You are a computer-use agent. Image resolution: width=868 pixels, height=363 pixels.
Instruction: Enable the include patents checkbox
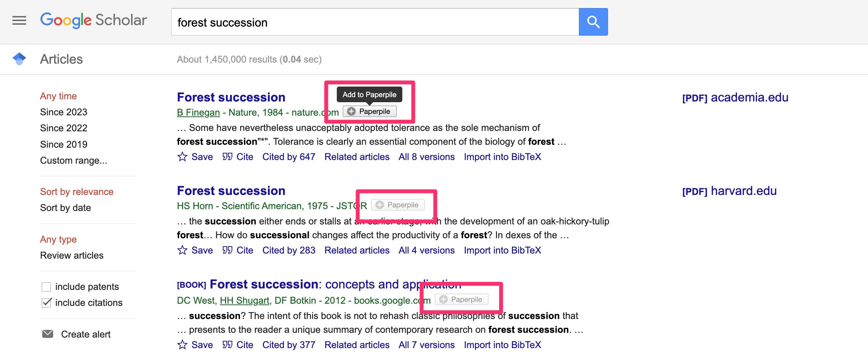tap(46, 287)
